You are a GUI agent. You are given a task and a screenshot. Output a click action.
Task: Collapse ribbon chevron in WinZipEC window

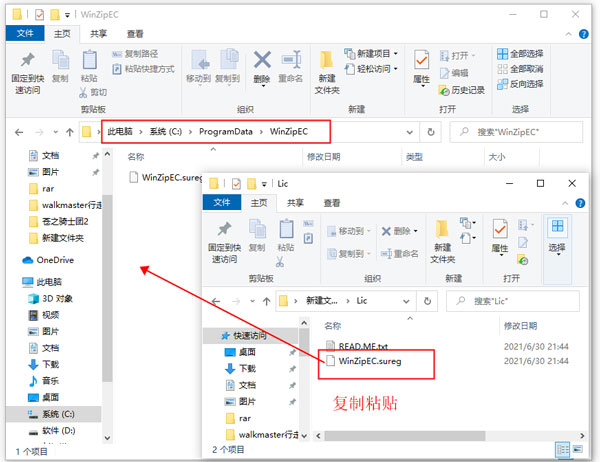tap(569, 34)
